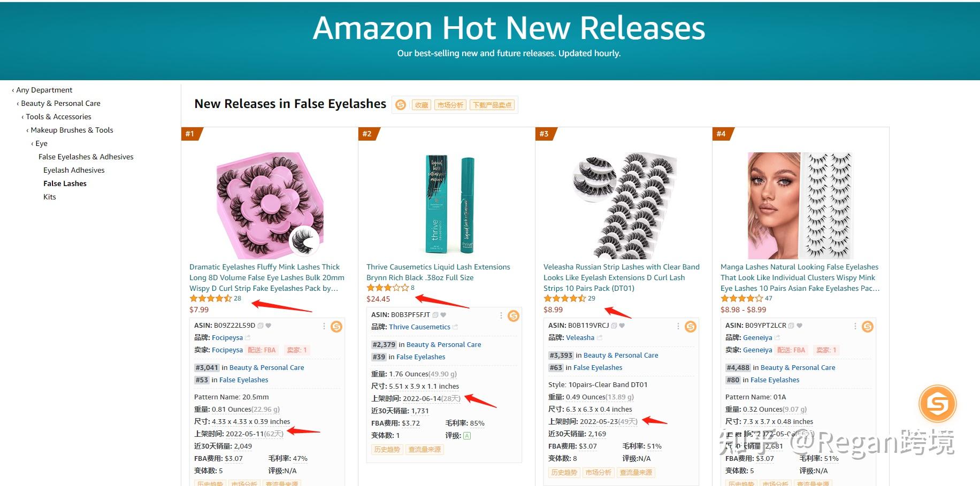Screen dimensions: 980x486
Task: Click star rating of Dramatic Eyelashes product
Action: pyautogui.click(x=211, y=298)
